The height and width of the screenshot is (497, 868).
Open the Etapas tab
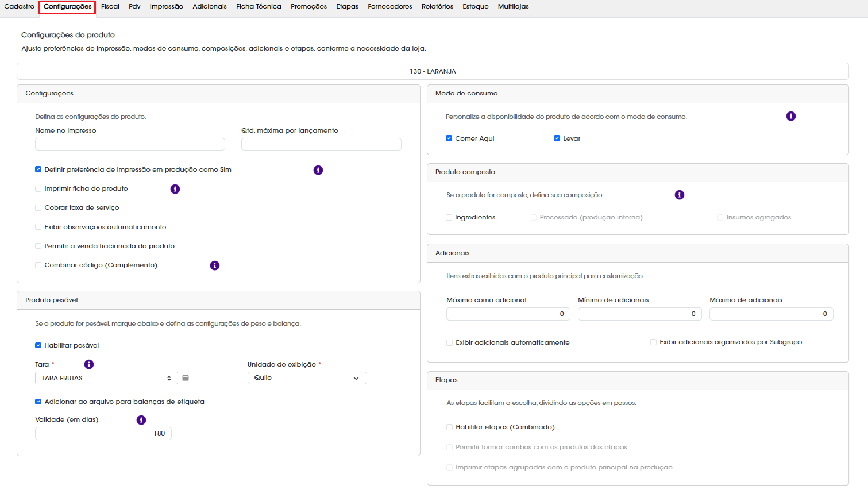click(348, 6)
